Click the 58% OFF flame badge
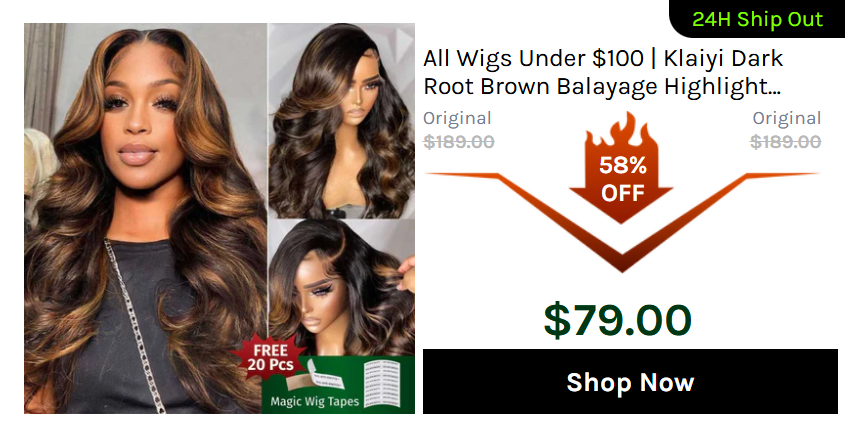Screen dimensions: 845x438 [x=621, y=167]
